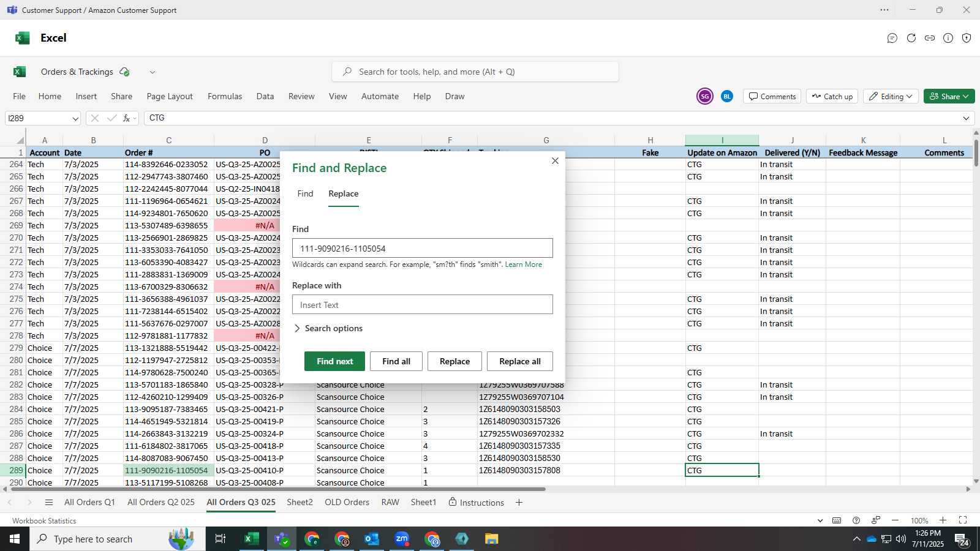The width and height of the screenshot is (980, 551).
Task: Open the file name dropdown chevron
Action: [153, 72]
